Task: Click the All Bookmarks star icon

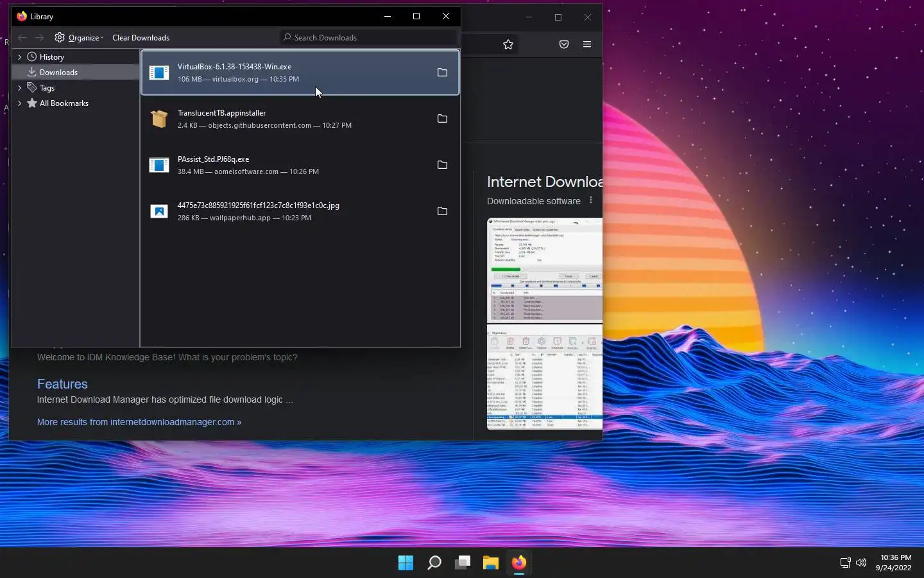Action: pos(31,103)
